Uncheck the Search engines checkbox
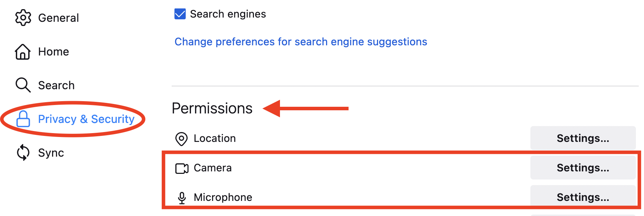This screenshot has height=216, width=644. click(x=180, y=14)
